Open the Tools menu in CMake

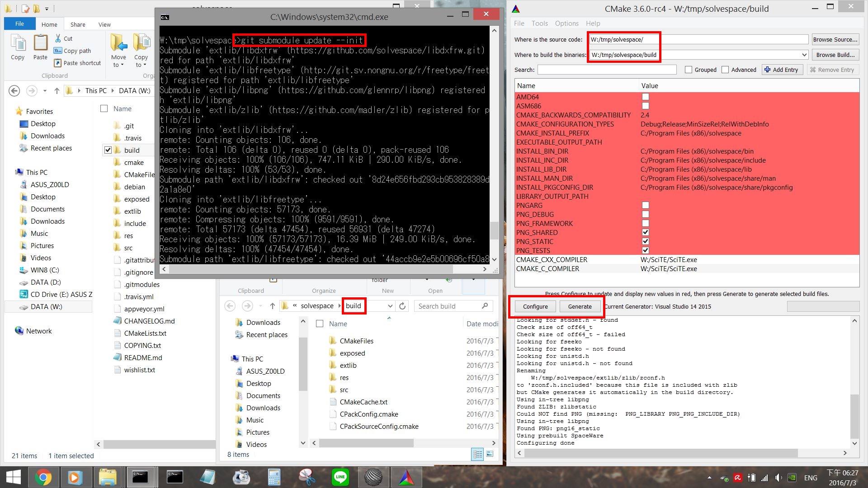[x=539, y=23]
